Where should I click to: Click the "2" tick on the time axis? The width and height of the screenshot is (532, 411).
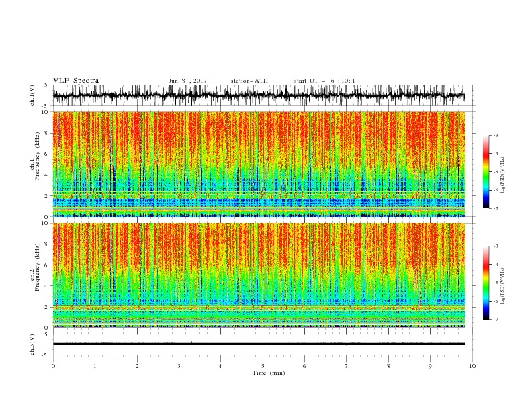click(137, 366)
